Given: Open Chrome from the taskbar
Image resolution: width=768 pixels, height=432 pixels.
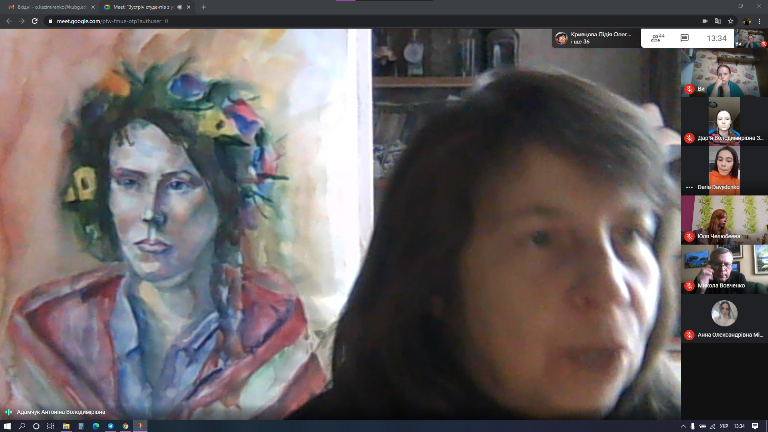Looking at the screenshot, I should tap(125, 426).
